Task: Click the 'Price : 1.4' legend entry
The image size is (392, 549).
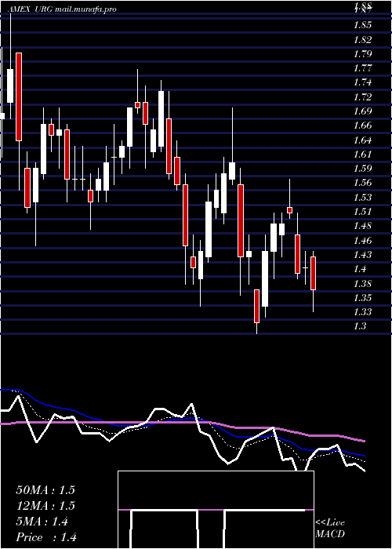Action: click(x=46, y=537)
